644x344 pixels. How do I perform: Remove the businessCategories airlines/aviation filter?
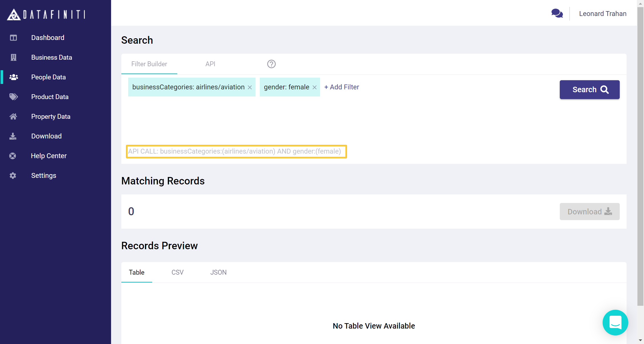click(250, 87)
